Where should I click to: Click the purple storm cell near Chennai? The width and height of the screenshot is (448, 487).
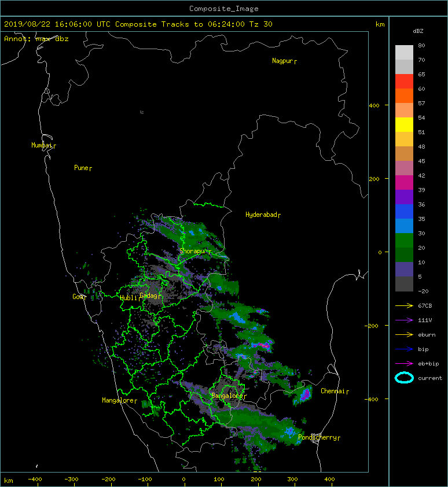305,394
